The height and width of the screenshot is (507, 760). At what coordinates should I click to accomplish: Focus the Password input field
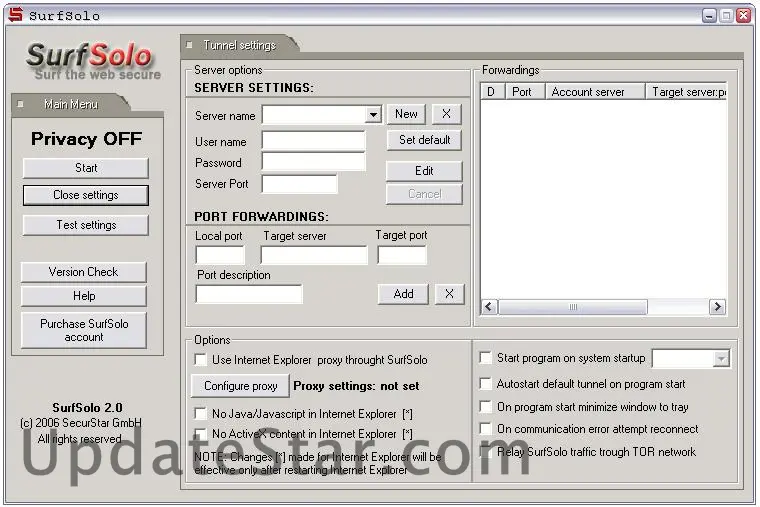click(x=314, y=161)
